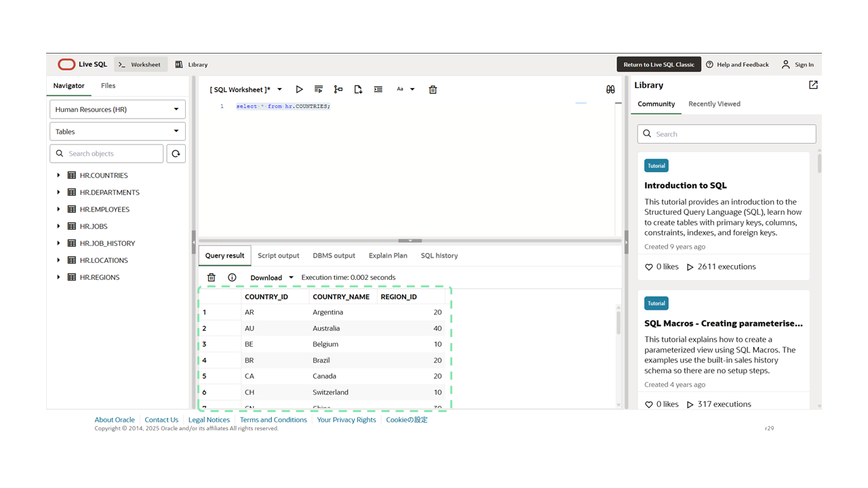This screenshot has width=868, height=488.
Task: Run the SQL Macros tutorial play icon
Action: (690, 405)
